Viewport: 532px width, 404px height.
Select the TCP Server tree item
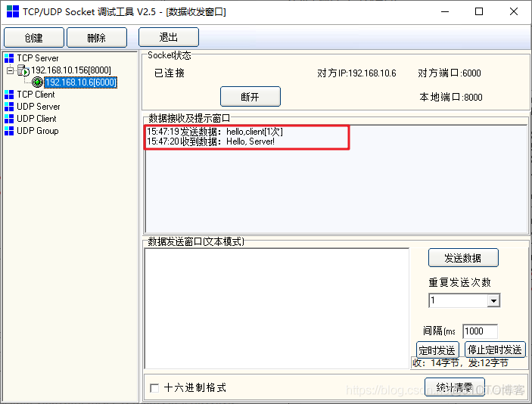(x=38, y=58)
